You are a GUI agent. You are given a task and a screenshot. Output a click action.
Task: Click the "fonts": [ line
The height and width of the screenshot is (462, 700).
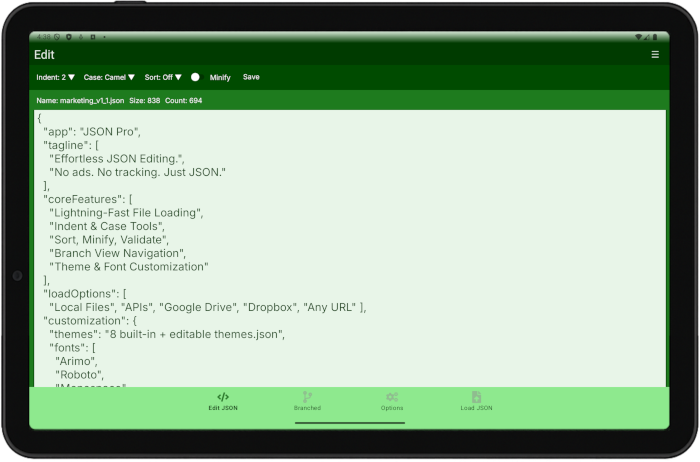pyautogui.click(x=72, y=347)
